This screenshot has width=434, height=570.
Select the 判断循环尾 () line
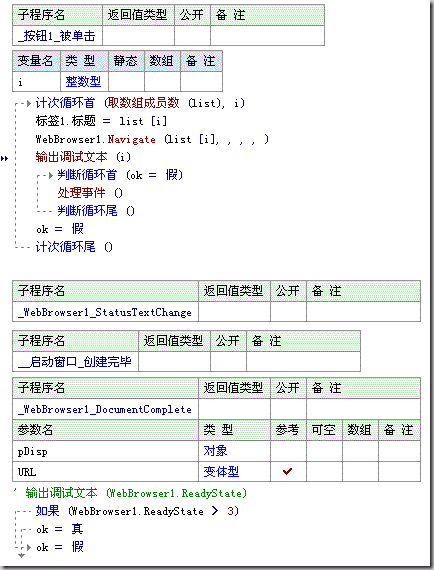click(96, 211)
